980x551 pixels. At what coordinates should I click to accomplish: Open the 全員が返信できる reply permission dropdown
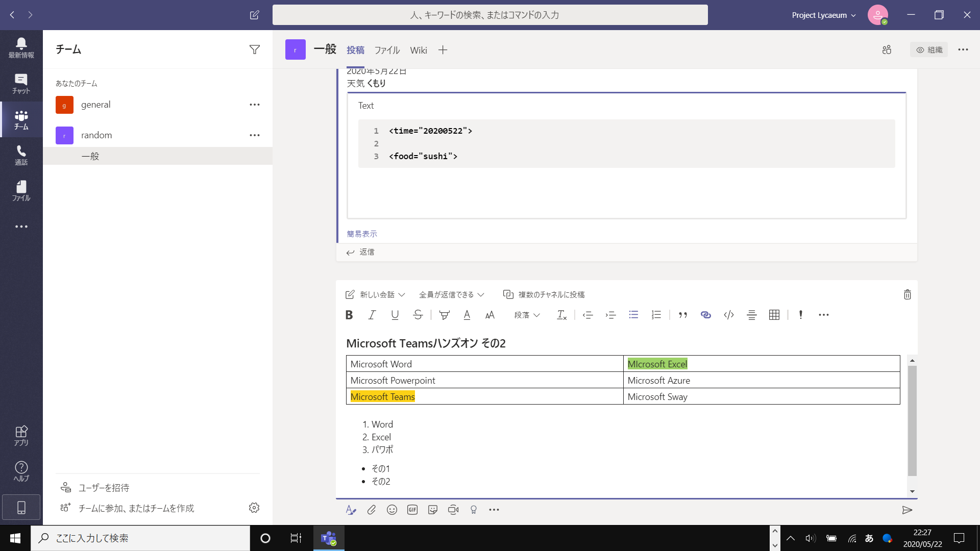(451, 294)
